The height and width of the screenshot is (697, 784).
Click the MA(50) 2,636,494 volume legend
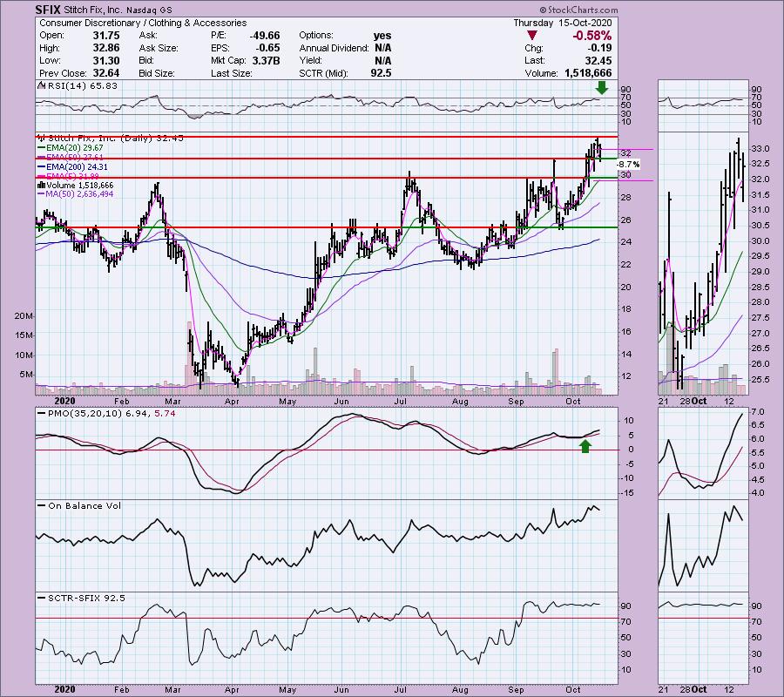(x=80, y=194)
